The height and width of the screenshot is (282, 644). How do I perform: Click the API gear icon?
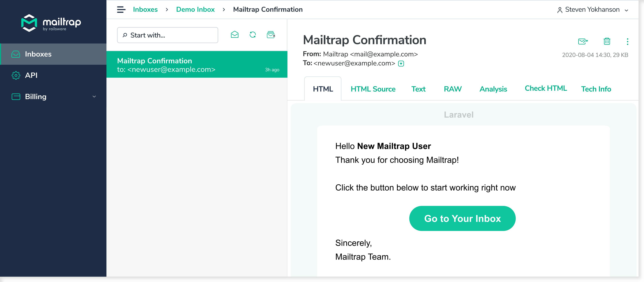[x=16, y=75]
